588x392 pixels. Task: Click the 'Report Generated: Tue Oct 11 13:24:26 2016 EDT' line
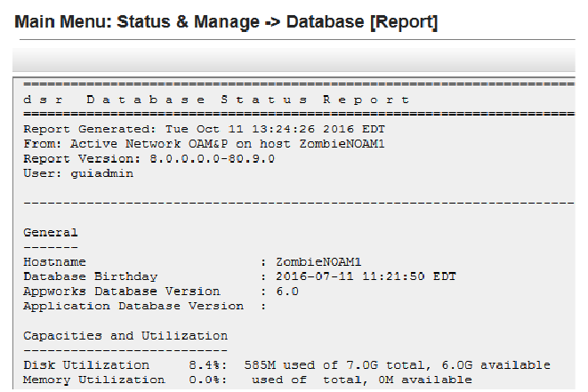coord(204,129)
